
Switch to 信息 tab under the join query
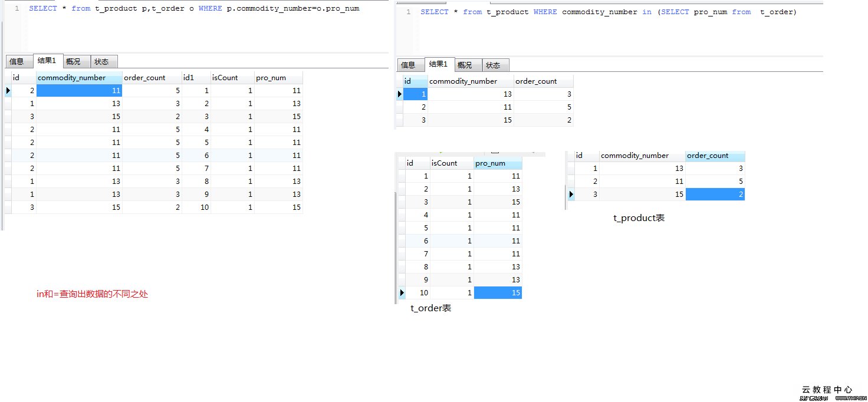click(17, 61)
